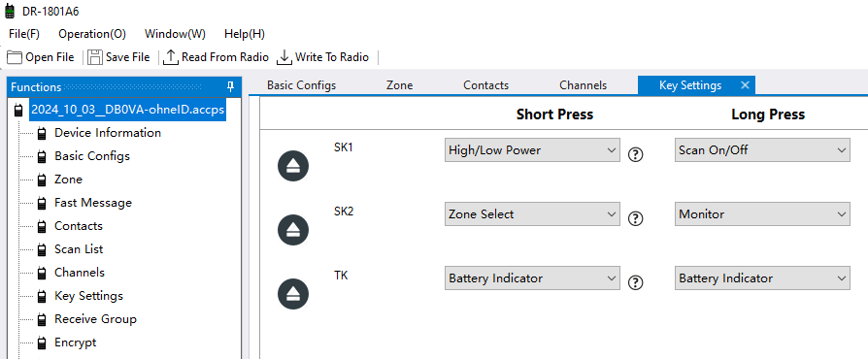
Task: Open the SK1 short press High/Low Power dropdown
Action: 532,149
